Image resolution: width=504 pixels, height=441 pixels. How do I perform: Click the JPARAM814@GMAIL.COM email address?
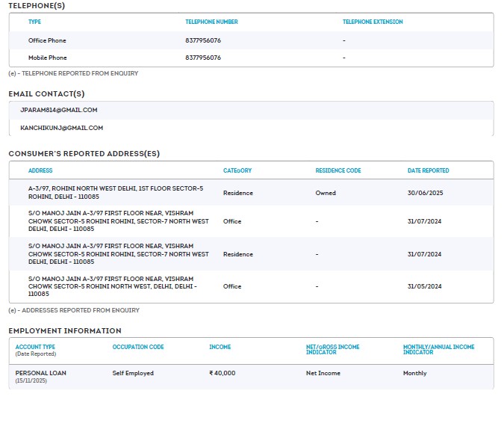click(x=59, y=110)
